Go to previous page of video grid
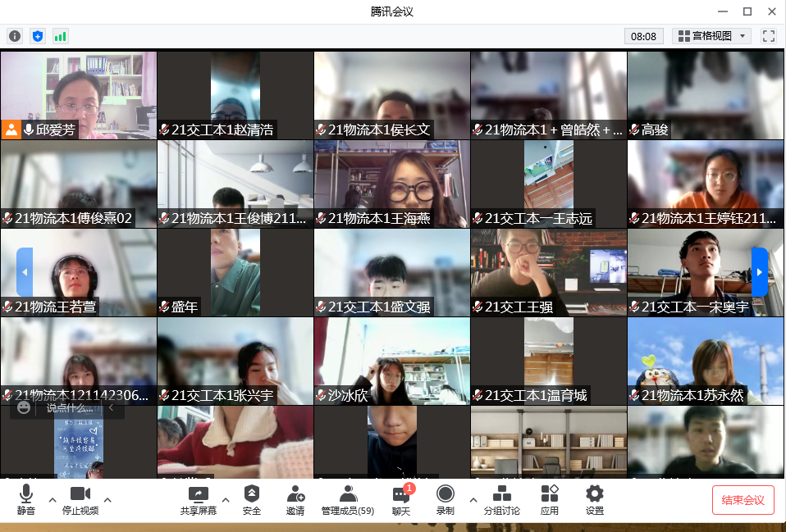 [x=25, y=272]
